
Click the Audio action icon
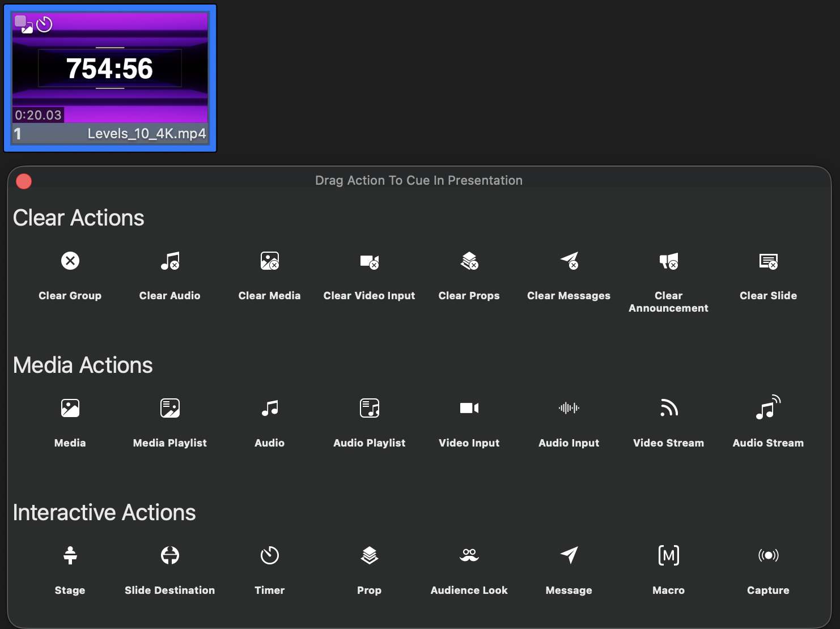270,408
